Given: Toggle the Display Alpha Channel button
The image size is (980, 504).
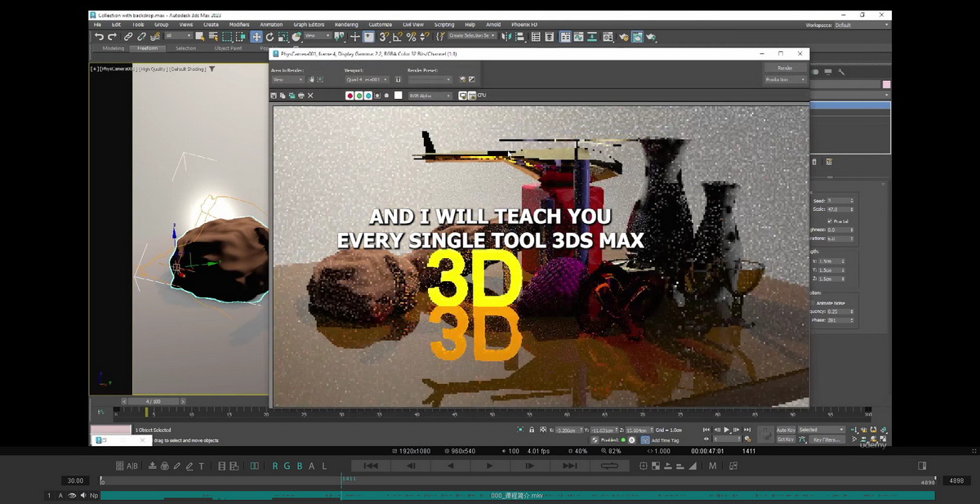Looking at the screenshot, I should click(x=377, y=96).
